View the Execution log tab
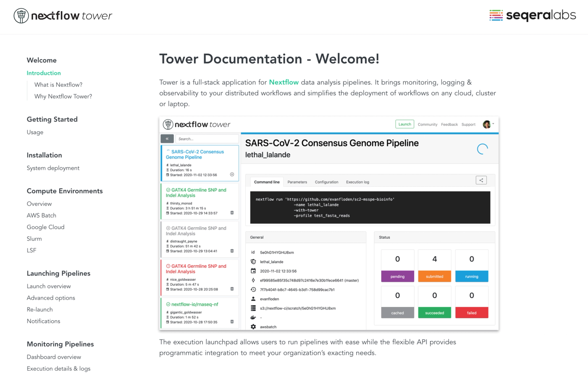Image resolution: width=588 pixels, height=374 pixels. [x=358, y=182]
